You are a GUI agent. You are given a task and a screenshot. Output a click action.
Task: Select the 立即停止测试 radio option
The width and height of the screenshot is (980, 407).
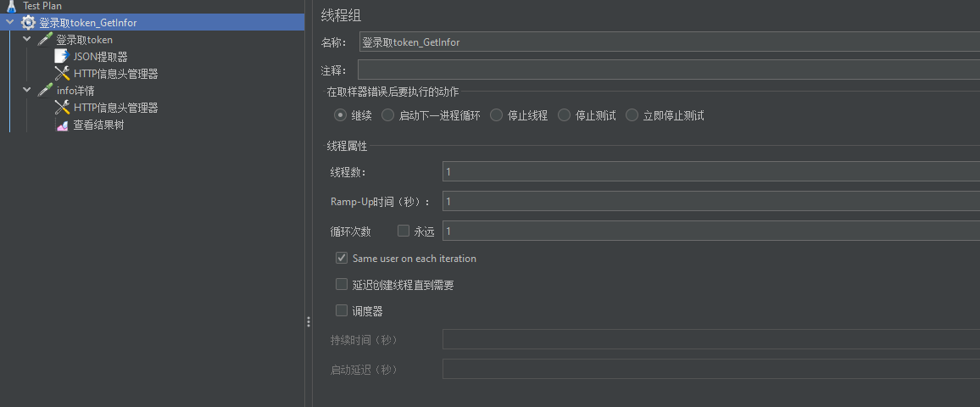point(632,115)
